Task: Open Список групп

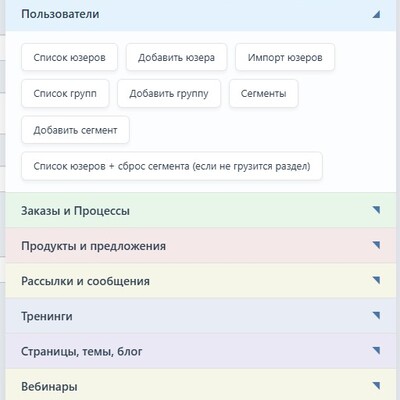Action: (x=65, y=93)
